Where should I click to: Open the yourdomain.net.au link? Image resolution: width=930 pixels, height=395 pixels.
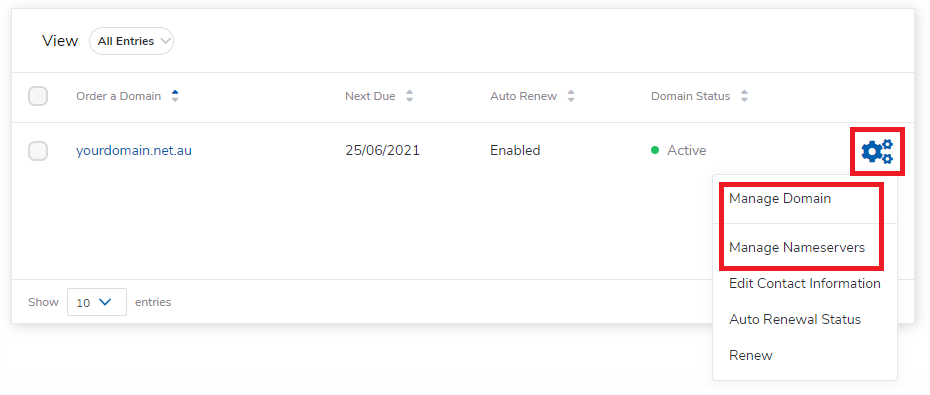point(134,151)
